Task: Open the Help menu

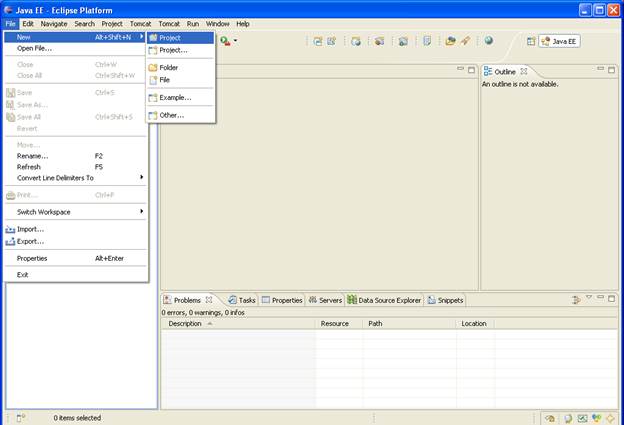Action: (x=243, y=24)
